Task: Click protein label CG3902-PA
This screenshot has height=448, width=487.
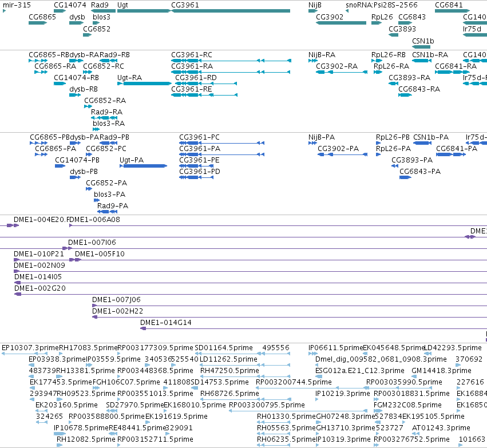Action: pos(338,148)
